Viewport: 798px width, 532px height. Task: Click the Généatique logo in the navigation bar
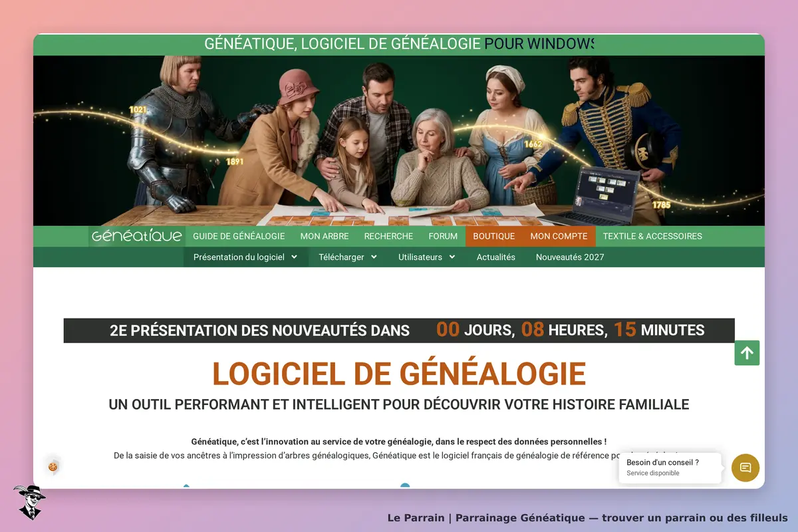(137, 236)
